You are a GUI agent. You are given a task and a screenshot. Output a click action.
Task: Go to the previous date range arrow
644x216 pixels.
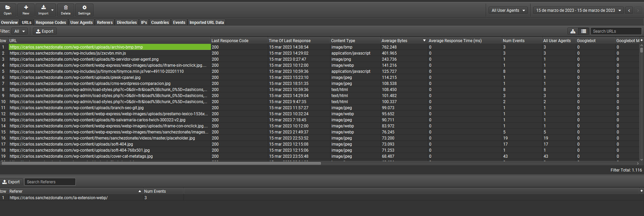click(x=629, y=10)
